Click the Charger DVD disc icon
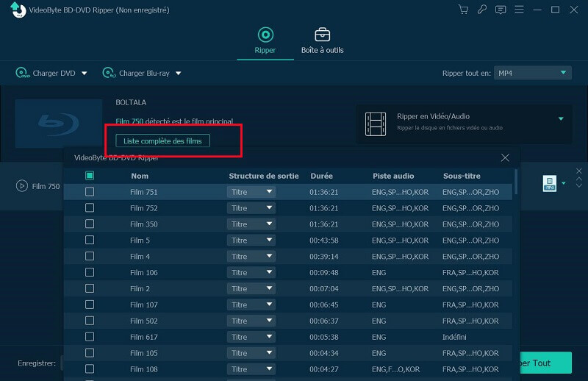The width and height of the screenshot is (588, 381). coord(23,73)
